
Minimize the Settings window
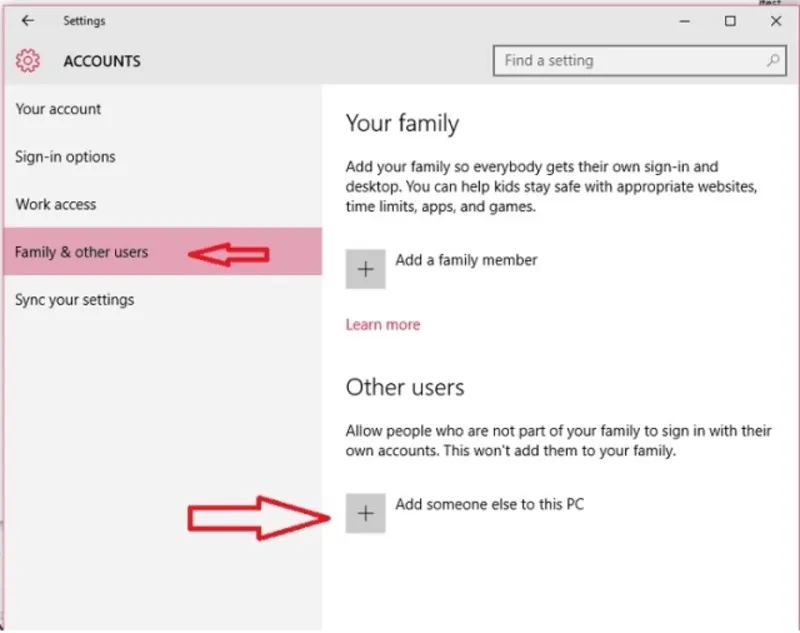point(684,21)
